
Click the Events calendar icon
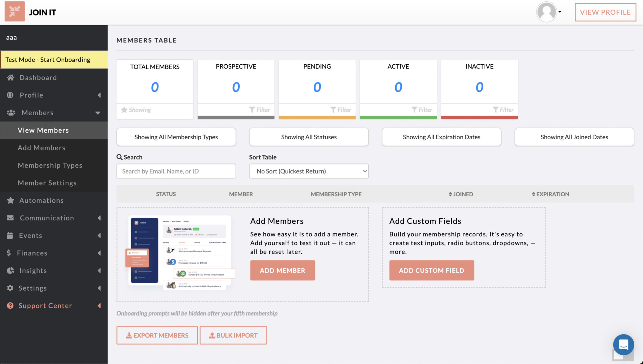10,235
